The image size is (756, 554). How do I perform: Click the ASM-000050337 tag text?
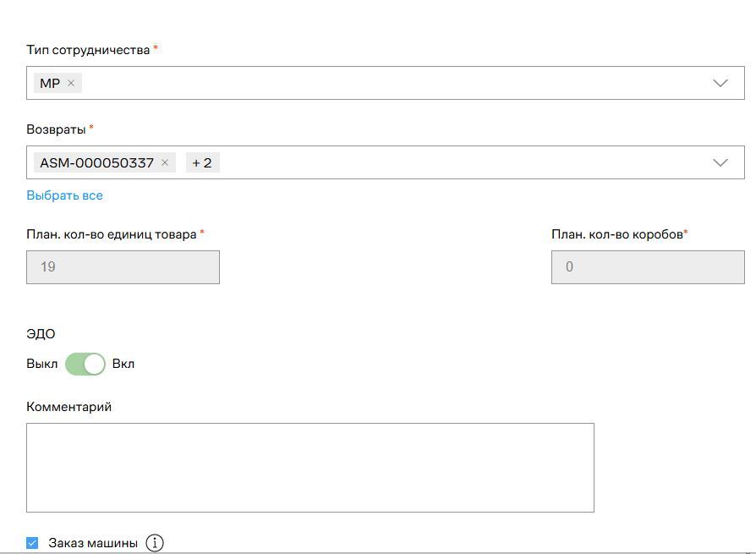pos(96,162)
